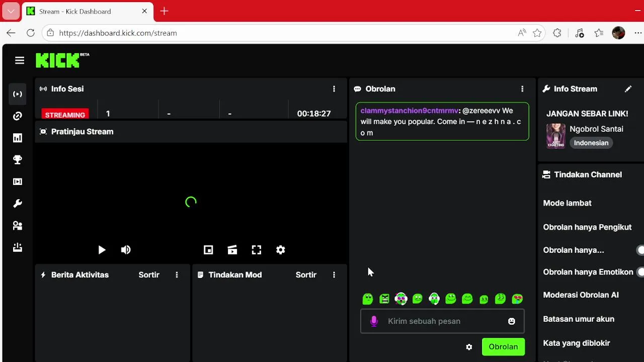Close the Kick Dashboard browser tab
The width and height of the screenshot is (644, 362).
pyautogui.click(x=144, y=11)
